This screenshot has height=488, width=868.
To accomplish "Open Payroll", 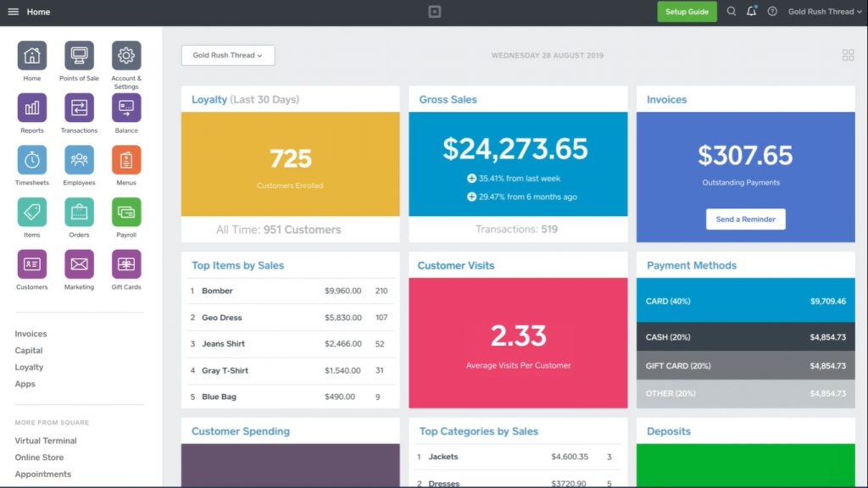I will (x=125, y=213).
